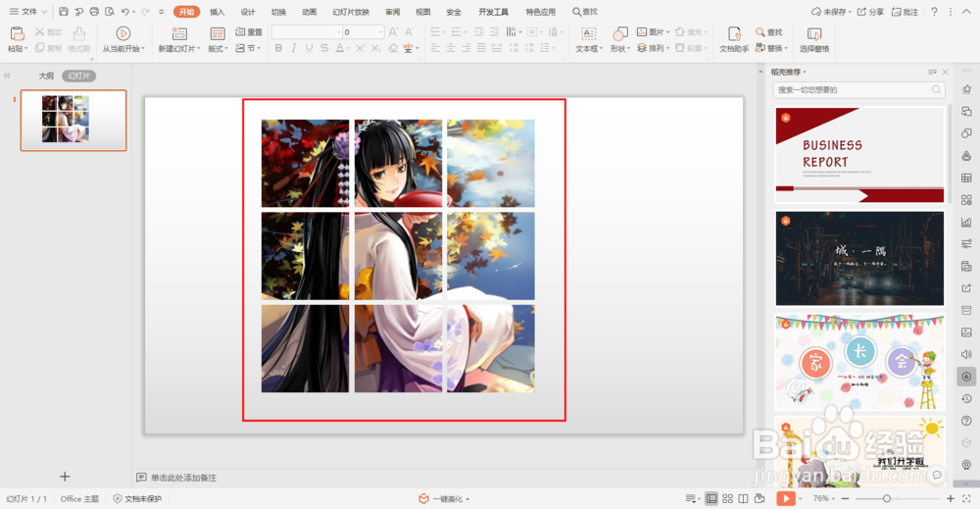Open the font size dropdown

coord(379,32)
